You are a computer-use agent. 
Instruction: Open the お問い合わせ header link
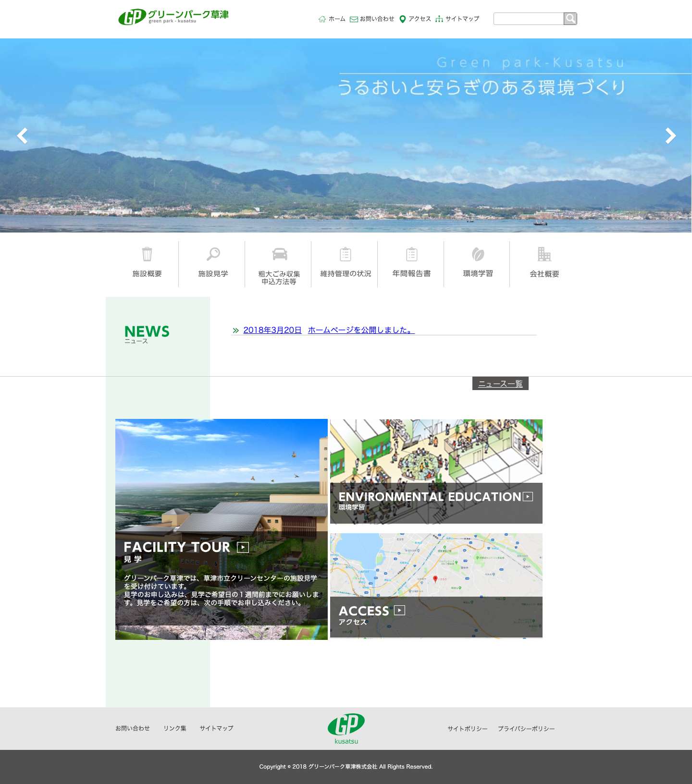tap(377, 19)
